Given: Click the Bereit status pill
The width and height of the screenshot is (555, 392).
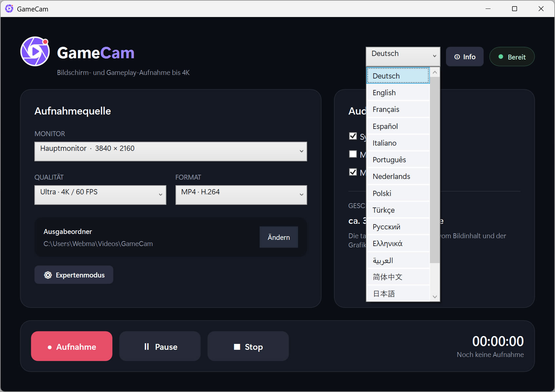Looking at the screenshot, I should 512,57.
